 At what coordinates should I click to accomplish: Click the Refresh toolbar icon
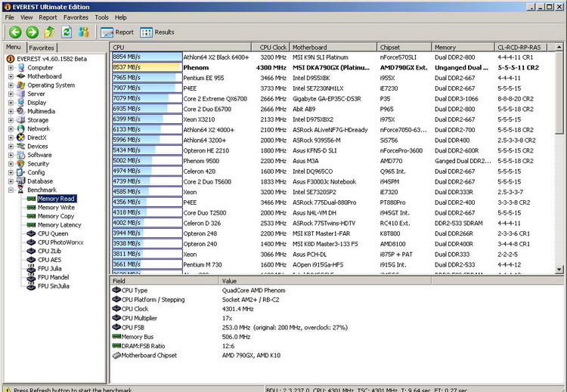click(67, 32)
